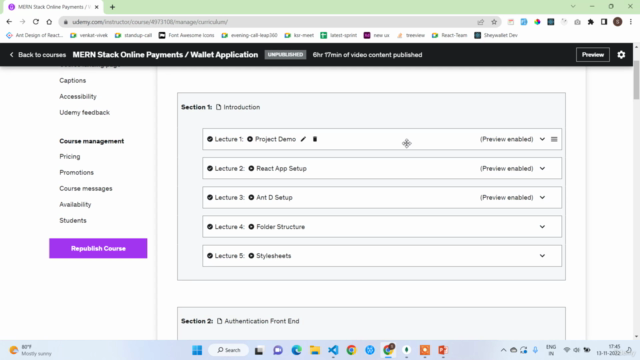Viewport: 640px width, 360px height.
Task: Expand Lecture 3 Ant D Setup chevron
Action: pos(542,198)
